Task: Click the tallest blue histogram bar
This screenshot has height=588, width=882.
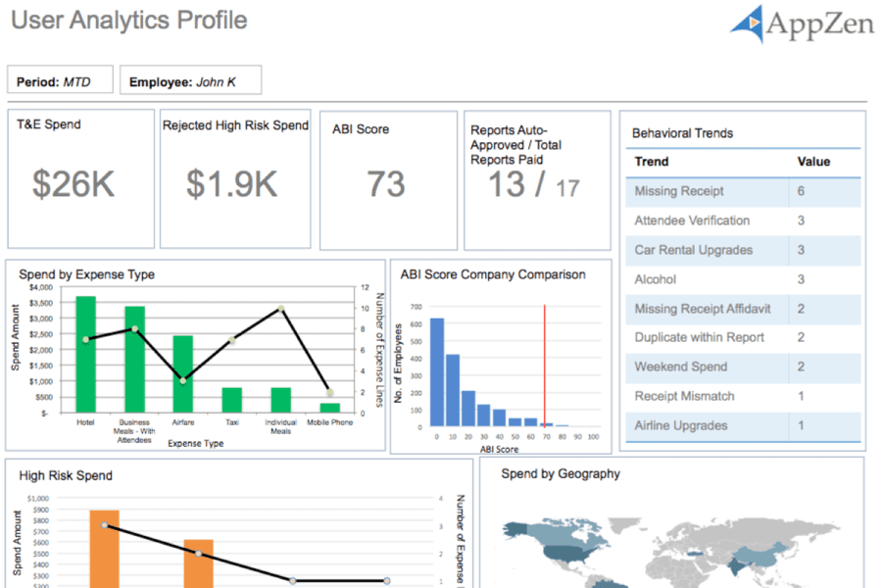Action: coord(437,372)
